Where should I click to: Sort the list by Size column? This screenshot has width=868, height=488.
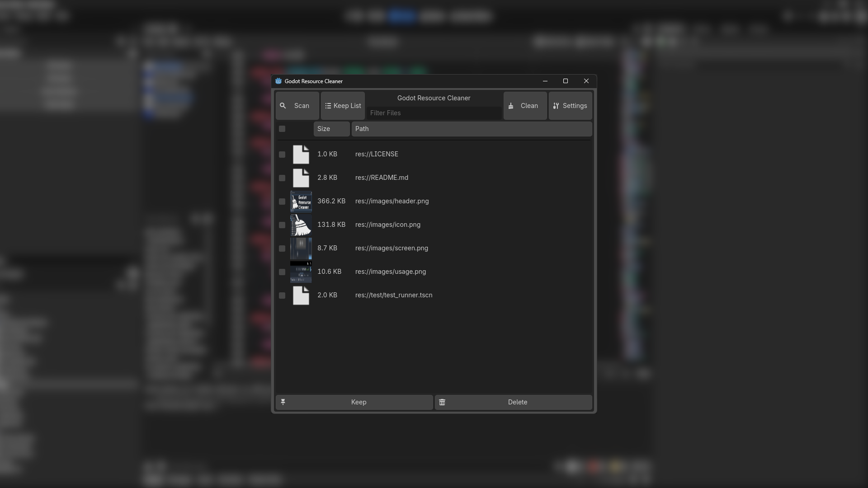331,129
